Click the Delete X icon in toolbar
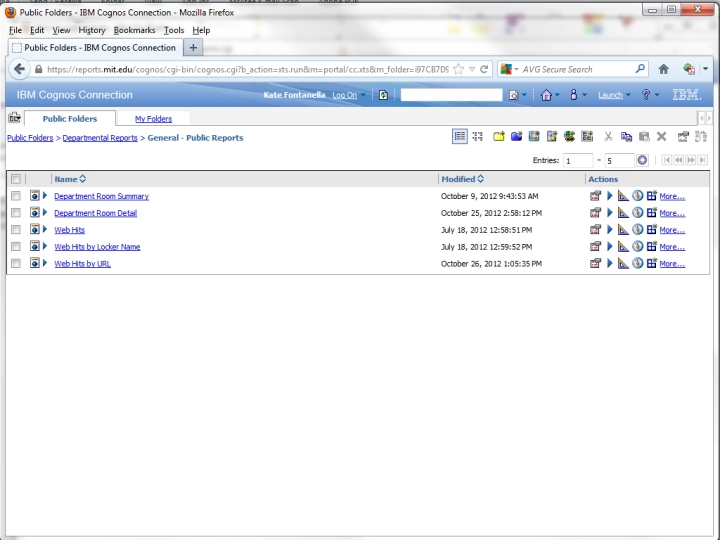 tap(661, 137)
